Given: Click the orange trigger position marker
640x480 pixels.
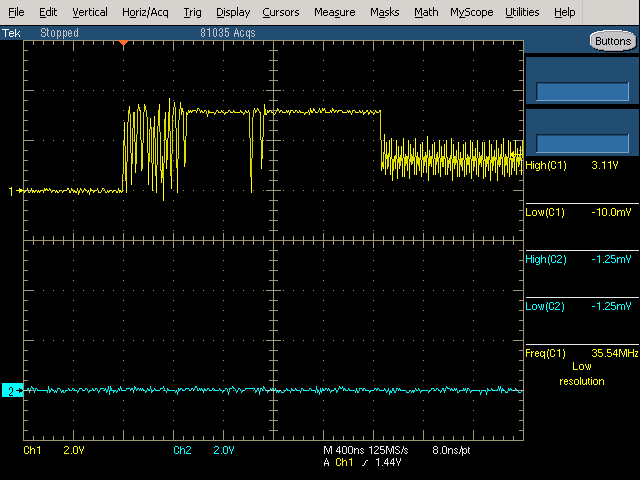Looking at the screenshot, I should 123,42.
